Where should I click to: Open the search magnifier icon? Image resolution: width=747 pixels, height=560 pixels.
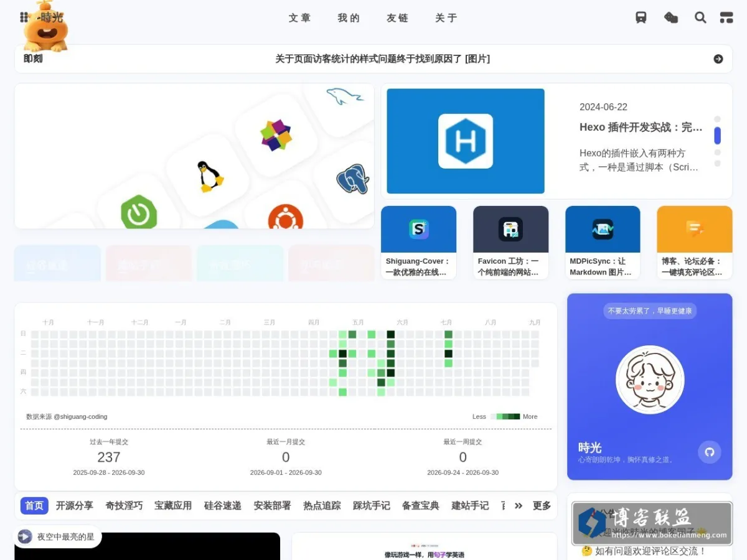pyautogui.click(x=700, y=17)
